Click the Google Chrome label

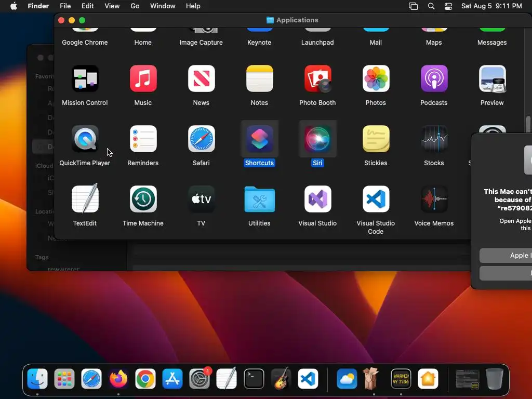click(x=85, y=43)
